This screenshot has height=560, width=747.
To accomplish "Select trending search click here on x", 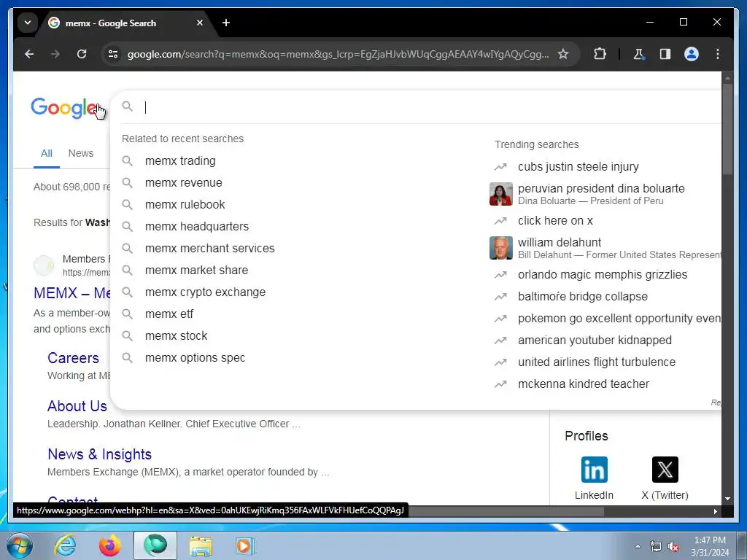I will 555,221.
